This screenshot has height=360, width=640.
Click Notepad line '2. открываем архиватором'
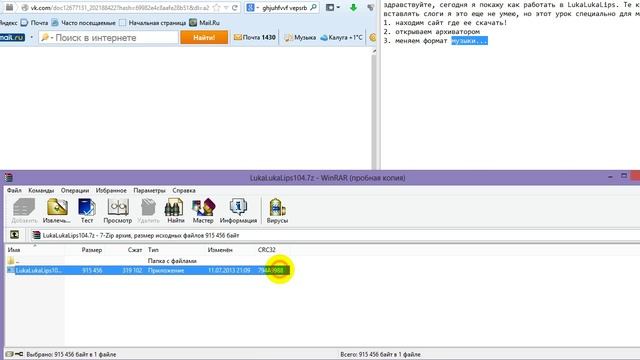coord(431,31)
